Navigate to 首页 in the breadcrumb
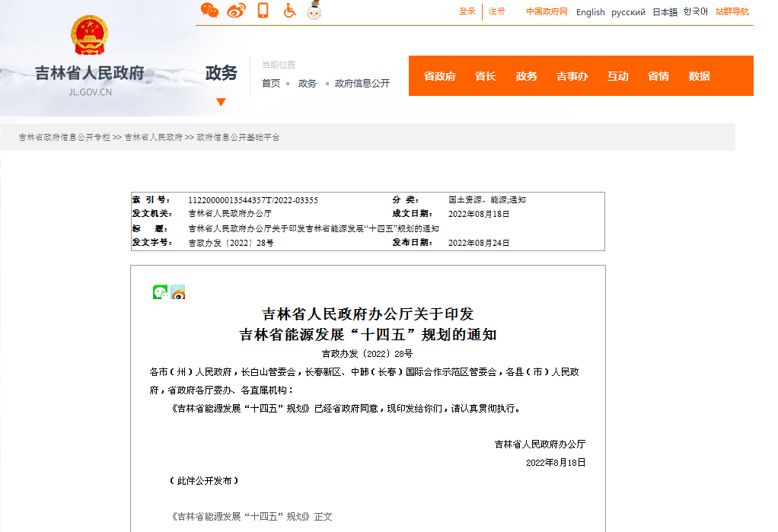Viewport: 778px width, 532px height. [271, 84]
